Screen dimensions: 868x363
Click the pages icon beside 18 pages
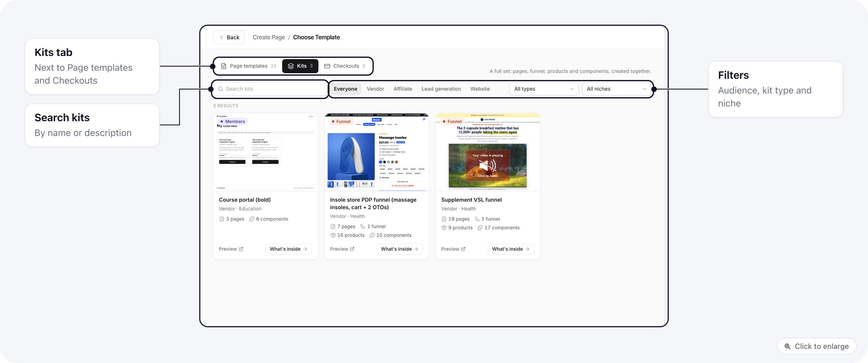click(x=444, y=219)
